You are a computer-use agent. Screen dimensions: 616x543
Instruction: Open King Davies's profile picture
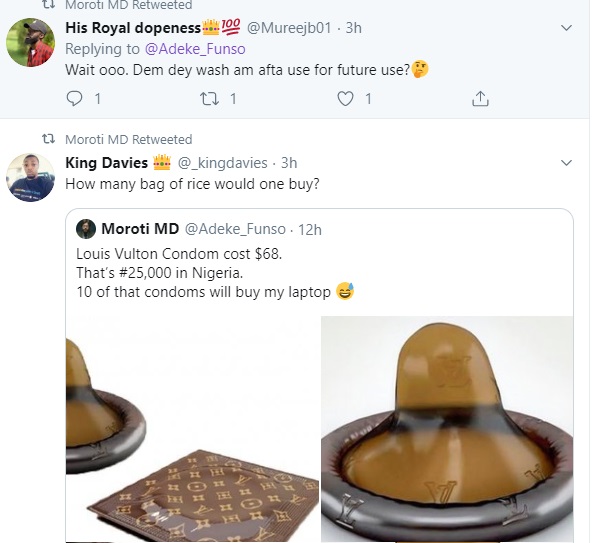click(x=30, y=178)
